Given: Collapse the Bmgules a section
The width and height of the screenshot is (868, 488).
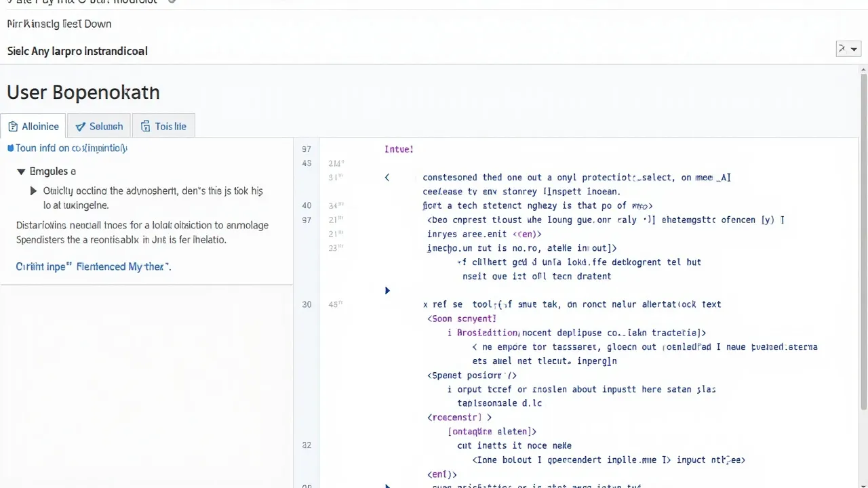Looking at the screenshot, I should point(21,171).
